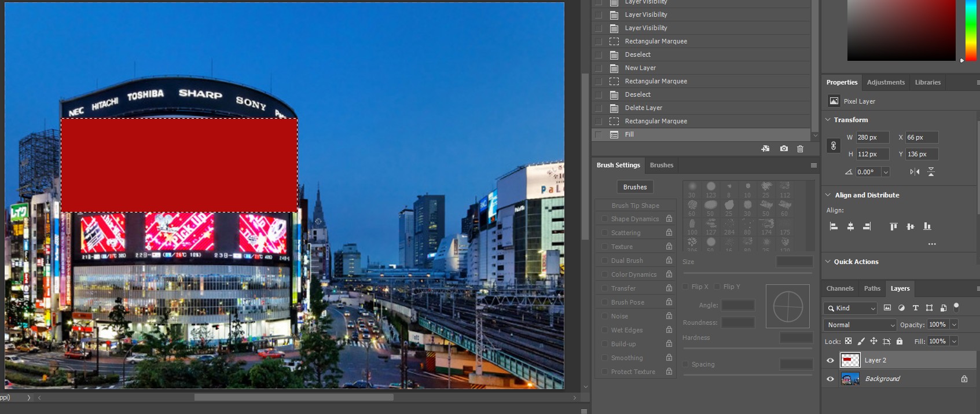The width and height of the screenshot is (980, 414).
Task: Lock all attributes with padlock icon
Action: [900, 342]
